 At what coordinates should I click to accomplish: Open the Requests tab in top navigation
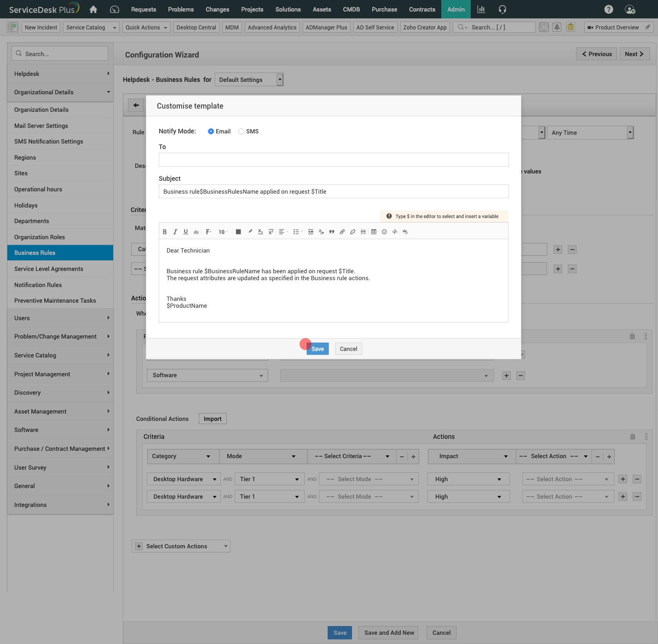(x=143, y=9)
